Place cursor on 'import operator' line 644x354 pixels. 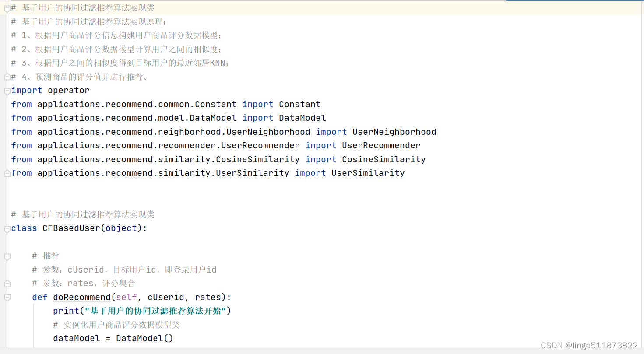(50, 91)
